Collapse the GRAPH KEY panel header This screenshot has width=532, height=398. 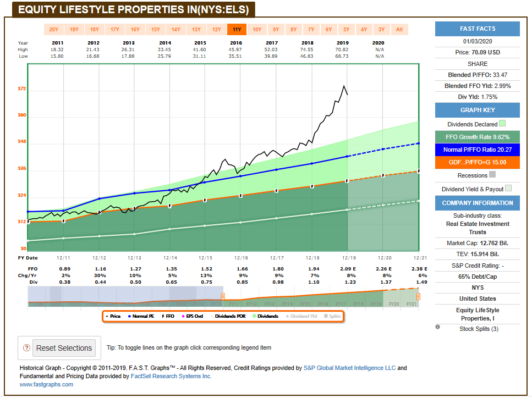tap(477, 110)
